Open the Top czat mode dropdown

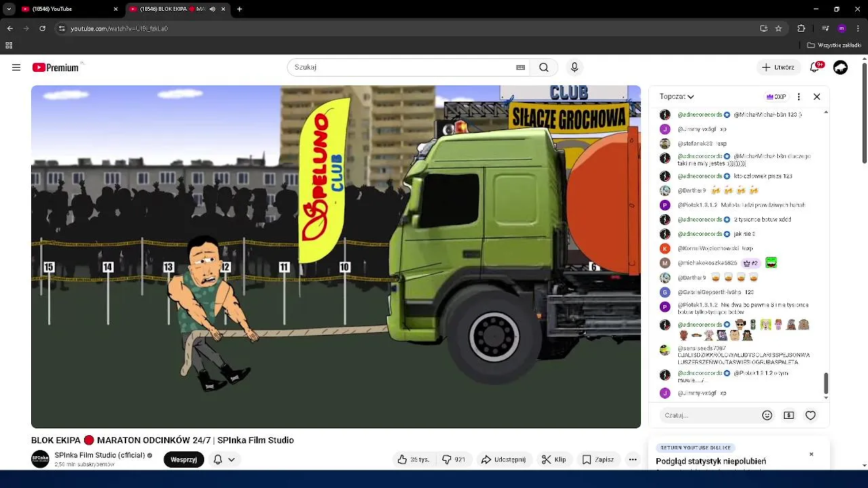(677, 96)
